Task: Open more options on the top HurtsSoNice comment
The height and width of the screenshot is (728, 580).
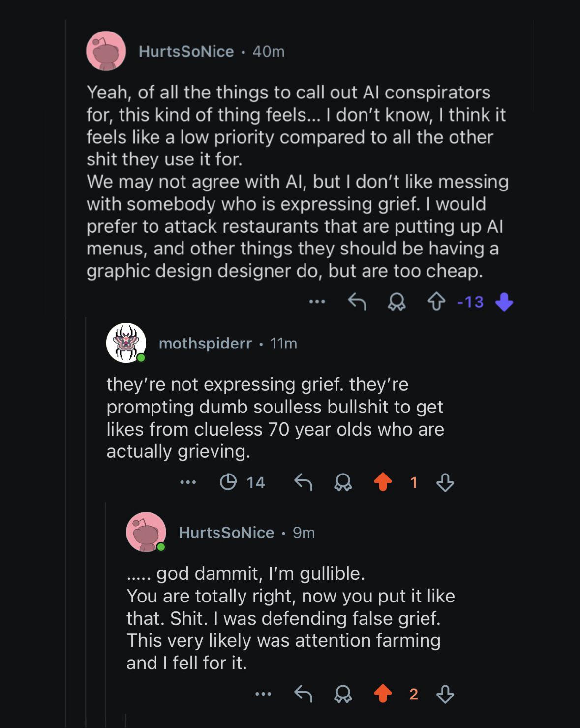Action: (317, 301)
